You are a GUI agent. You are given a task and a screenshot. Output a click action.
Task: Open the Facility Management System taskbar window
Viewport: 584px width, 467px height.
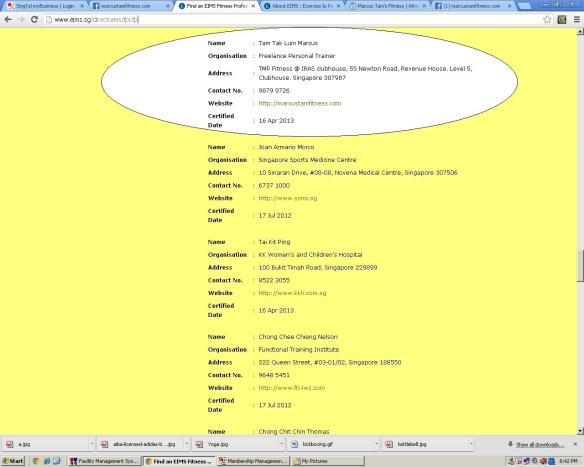104,461
